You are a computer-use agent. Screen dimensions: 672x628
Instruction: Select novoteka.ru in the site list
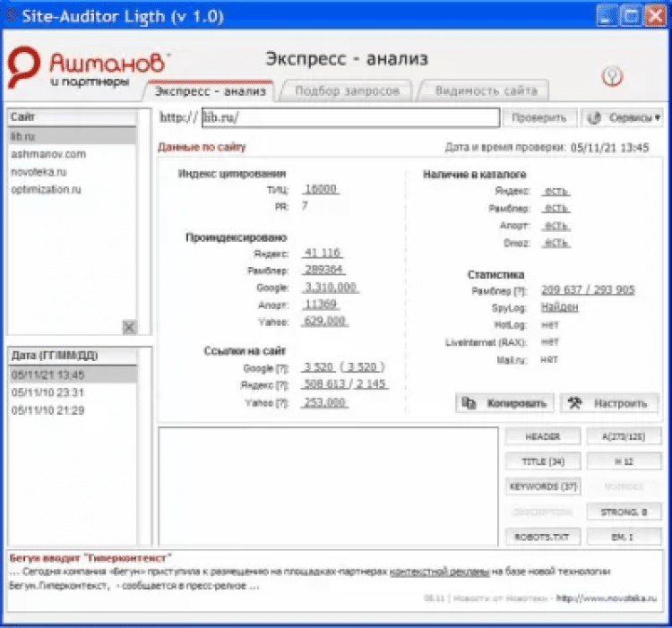pos(72,172)
